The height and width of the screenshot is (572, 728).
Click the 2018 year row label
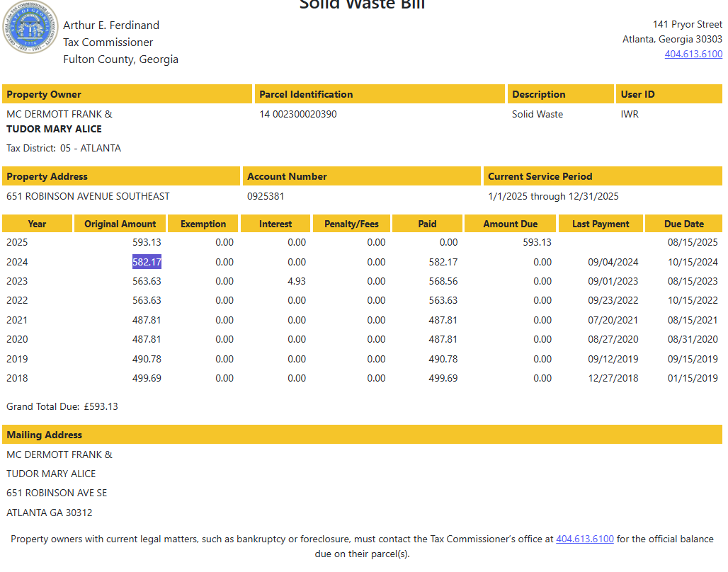[17, 378]
